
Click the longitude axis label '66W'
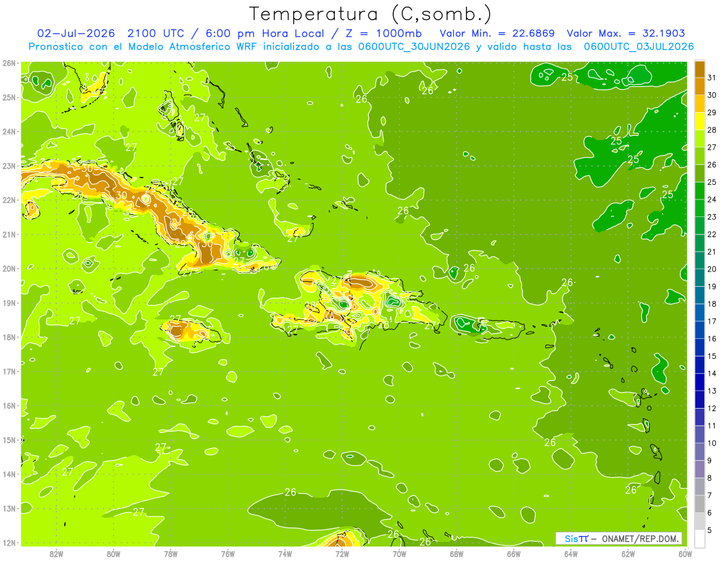click(x=513, y=554)
